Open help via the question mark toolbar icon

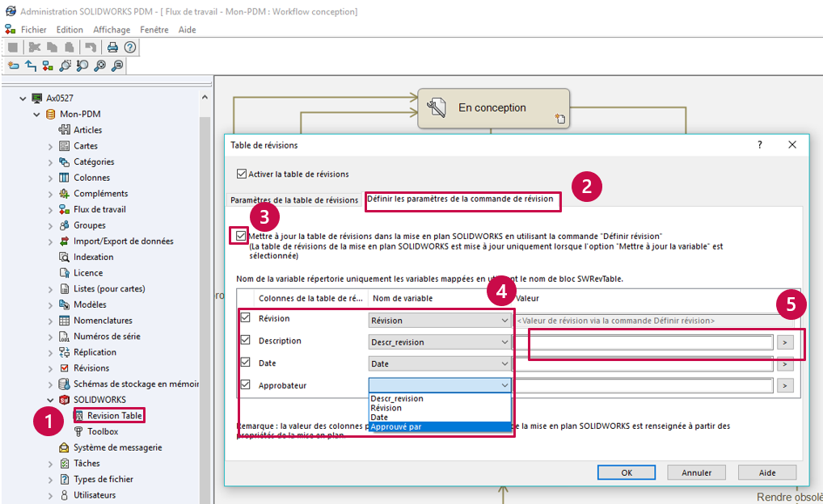(130, 48)
